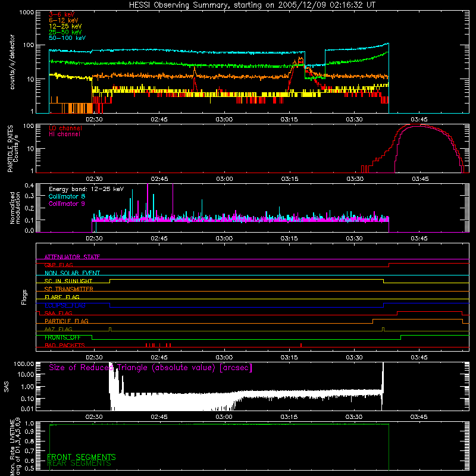
Task: Select the 6-12 keV legend label
Action: pyautogui.click(x=64, y=20)
